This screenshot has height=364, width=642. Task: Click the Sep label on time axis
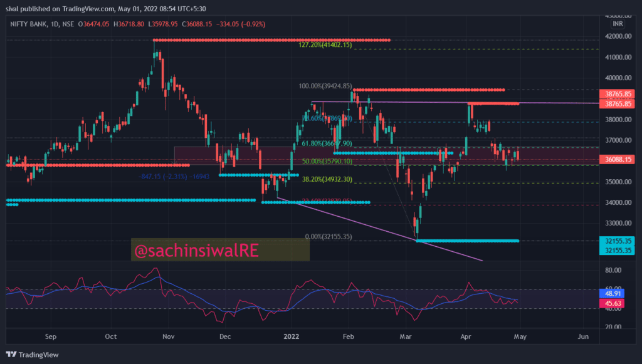click(x=50, y=336)
